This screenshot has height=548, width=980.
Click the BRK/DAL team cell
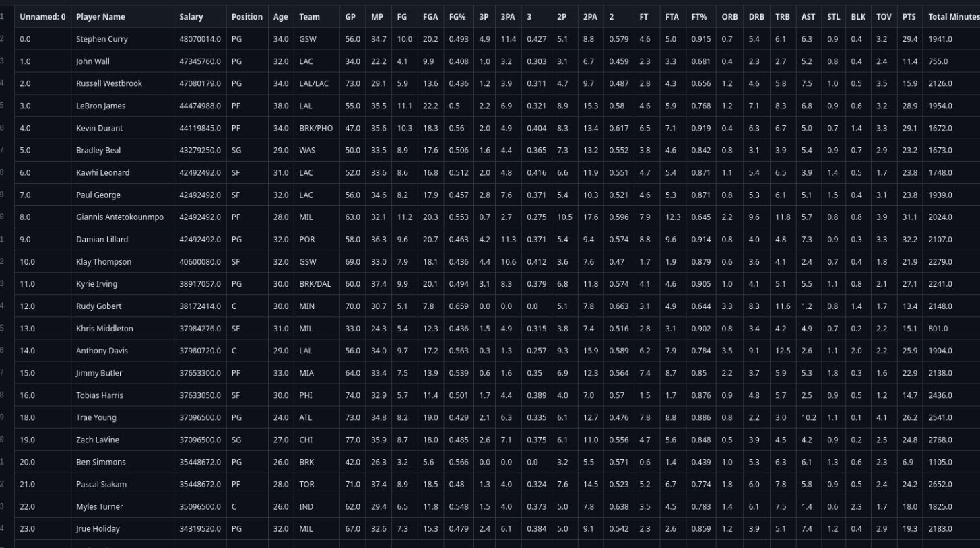[x=317, y=283]
